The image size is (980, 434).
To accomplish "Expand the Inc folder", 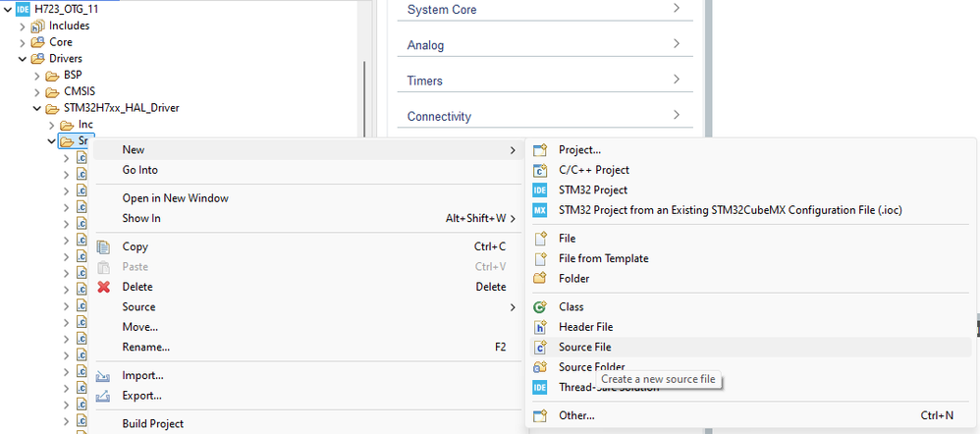I will [x=52, y=125].
